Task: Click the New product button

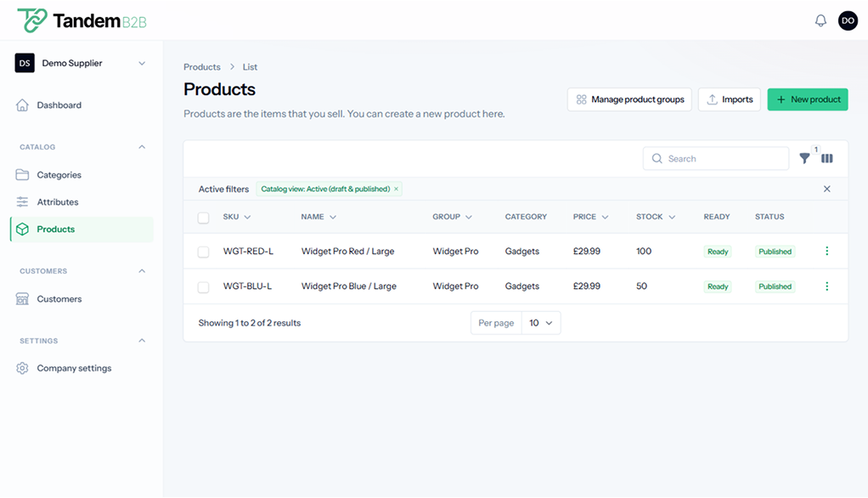Action: [807, 99]
